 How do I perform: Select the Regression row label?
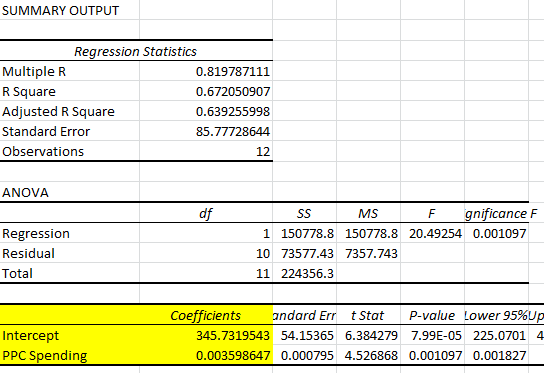point(69,234)
